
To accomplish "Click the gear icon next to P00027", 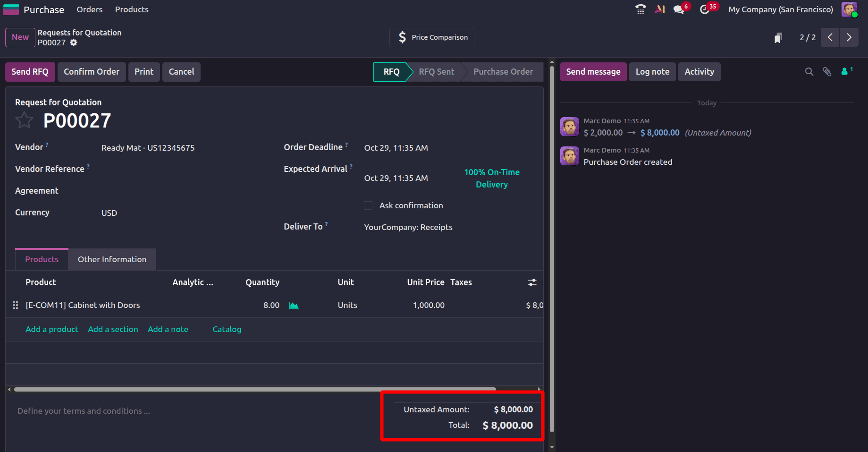I will tap(74, 43).
